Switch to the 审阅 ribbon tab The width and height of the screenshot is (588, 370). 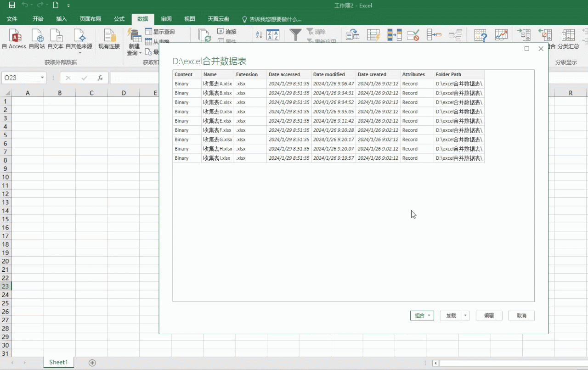[166, 19]
